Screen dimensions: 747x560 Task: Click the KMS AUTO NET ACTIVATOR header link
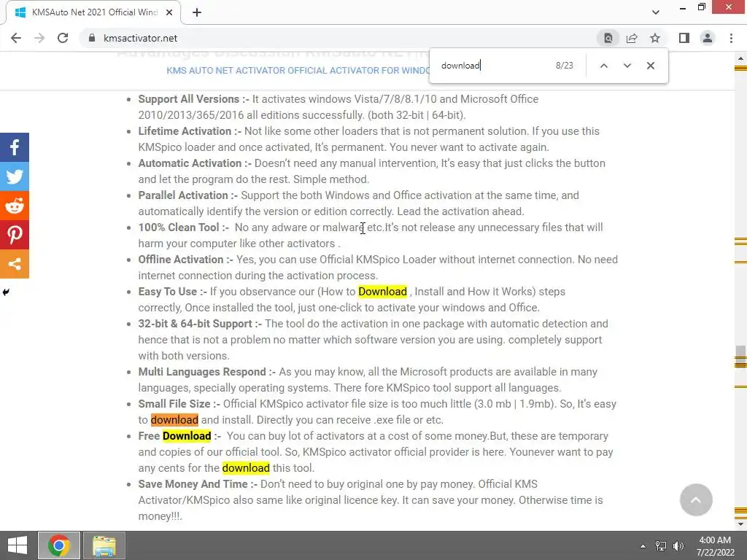point(298,71)
